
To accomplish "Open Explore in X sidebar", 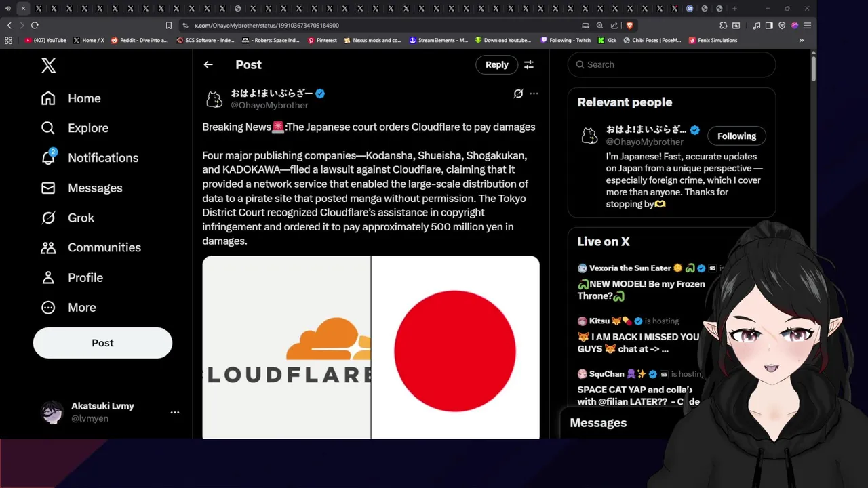I will pos(74,128).
